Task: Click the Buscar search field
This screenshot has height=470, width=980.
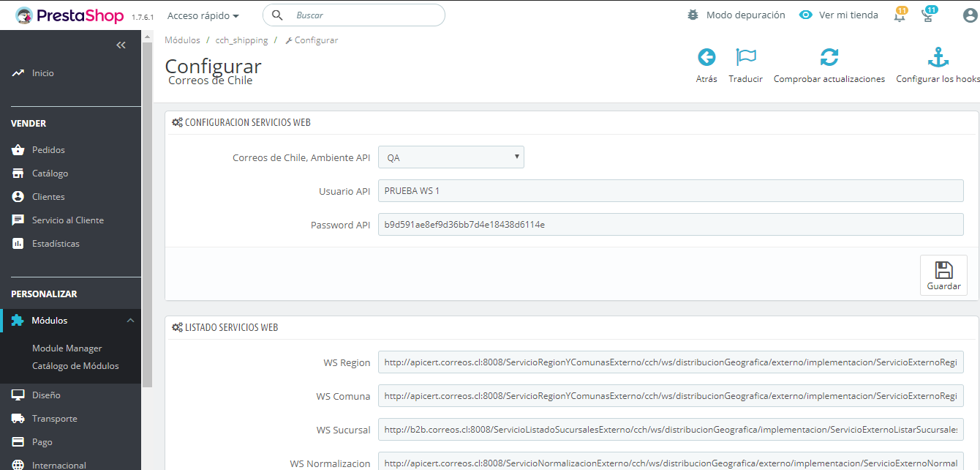Action: pyautogui.click(x=353, y=15)
